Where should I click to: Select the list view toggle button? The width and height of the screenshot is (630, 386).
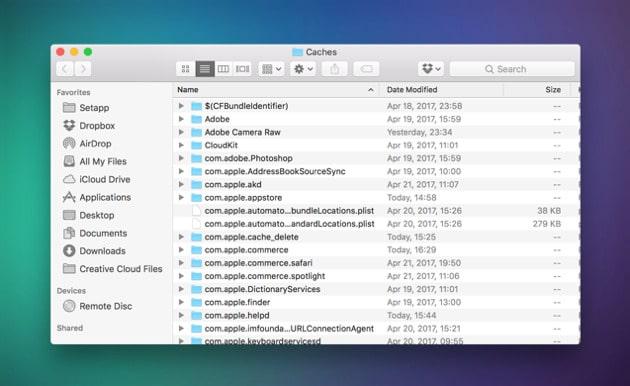(x=205, y=69)
